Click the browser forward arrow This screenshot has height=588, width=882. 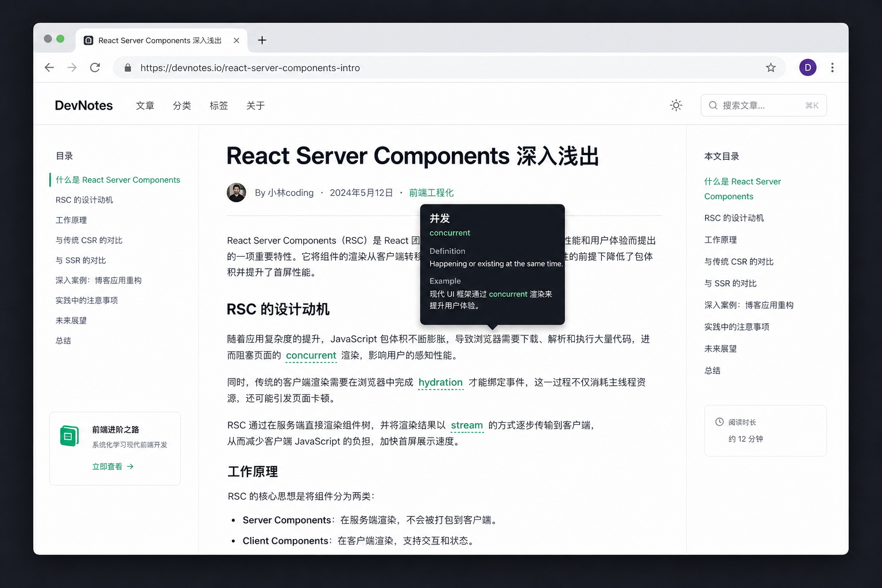pyautogui.click(x=72, y=68)
